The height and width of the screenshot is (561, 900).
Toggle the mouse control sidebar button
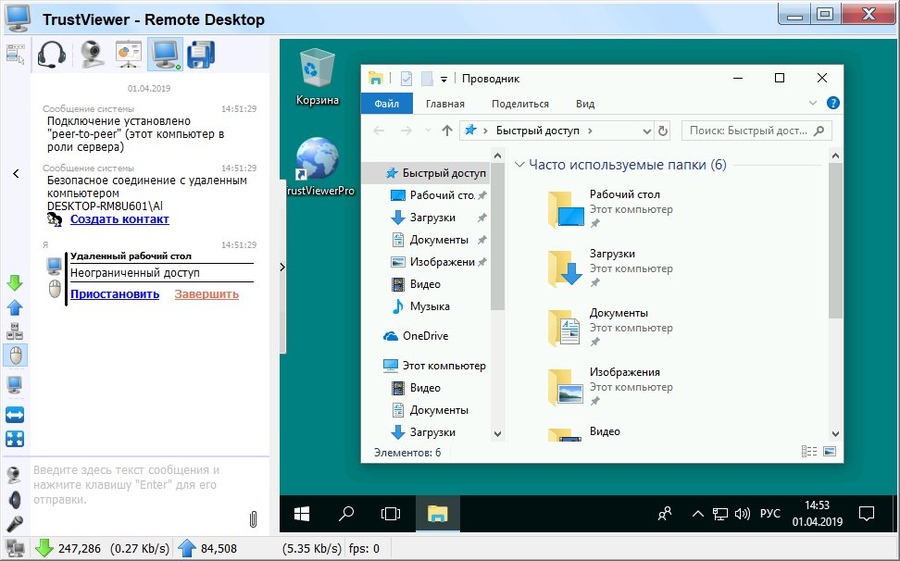pos(15,355)
